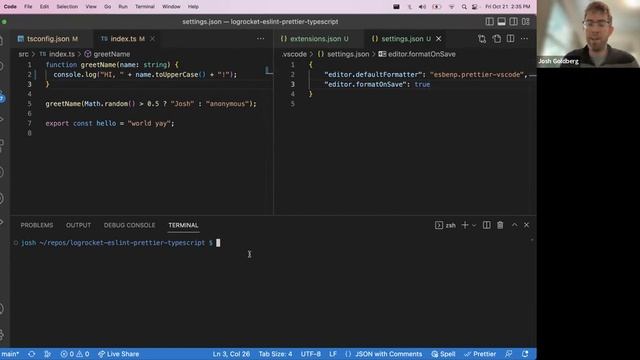Open the OUTPUT panel tab
This screenshot has width=640, height=360.
tap(78, 225)
